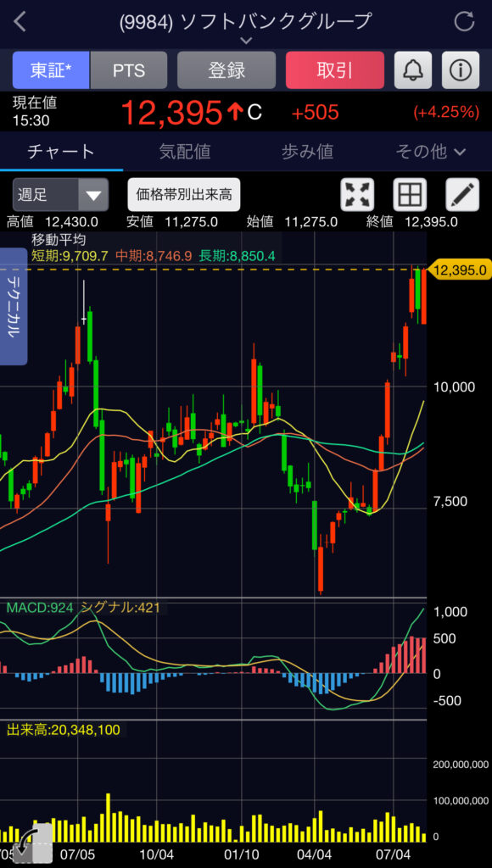
Task: Tap 出来高:20,348,100 volume label
Action: [63, 730]
